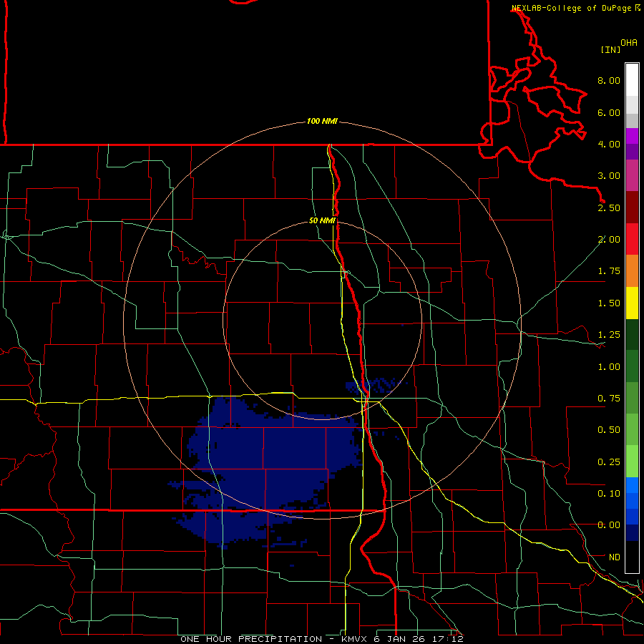The width and height of the screenshot is (644, 644).
Task: Click the 4.00 legend value
Action: (609, 144)
